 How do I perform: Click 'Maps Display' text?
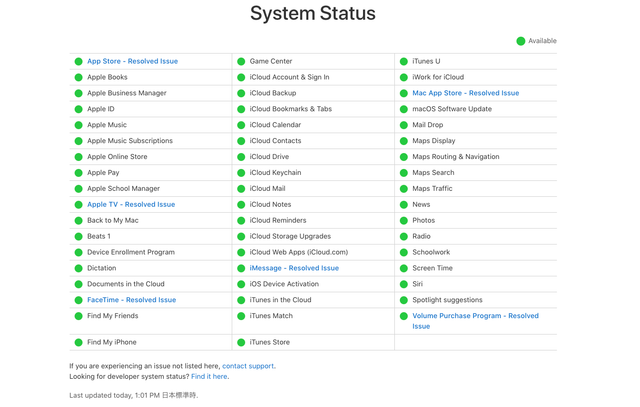point(433,141)
